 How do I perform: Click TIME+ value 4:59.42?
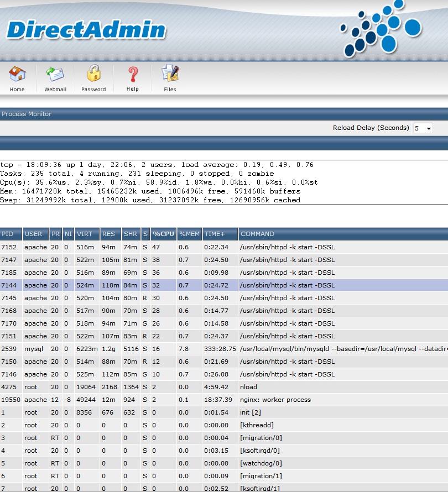pyautogui.click(x=216, y=387)
